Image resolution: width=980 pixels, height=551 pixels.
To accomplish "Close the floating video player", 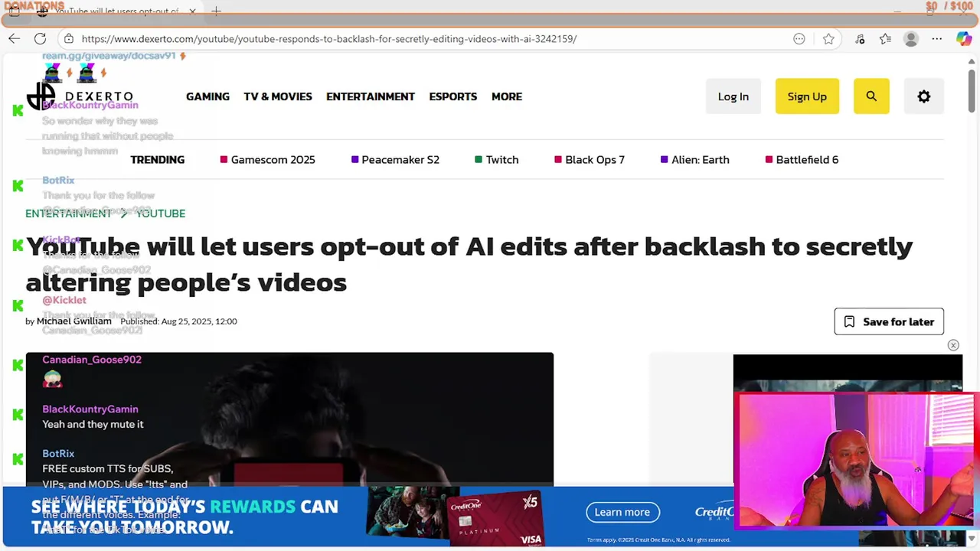I will click(x=953, y=345).
